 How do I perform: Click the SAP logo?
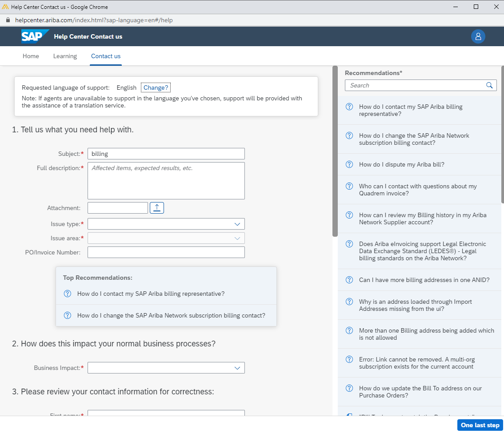[35, 36]
